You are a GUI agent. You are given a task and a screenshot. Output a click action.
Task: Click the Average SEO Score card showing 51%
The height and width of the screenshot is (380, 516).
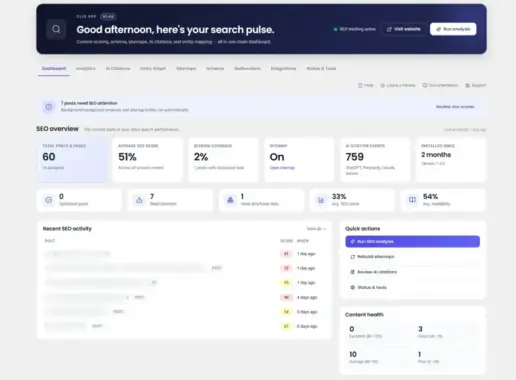(148, 160)
